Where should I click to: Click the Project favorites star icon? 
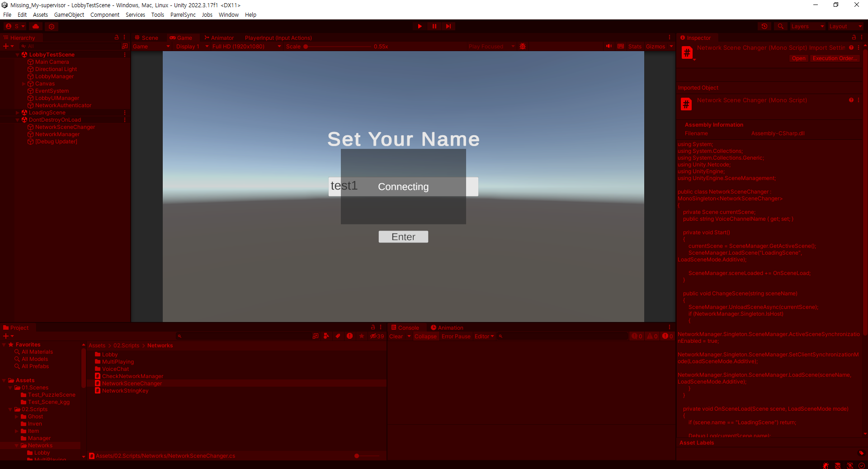[361, 336]
